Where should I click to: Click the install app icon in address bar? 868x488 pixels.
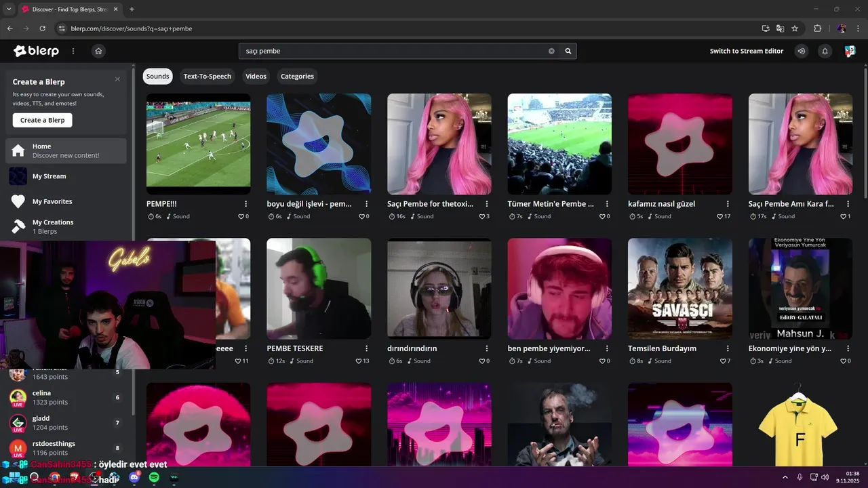pos(766,28)
